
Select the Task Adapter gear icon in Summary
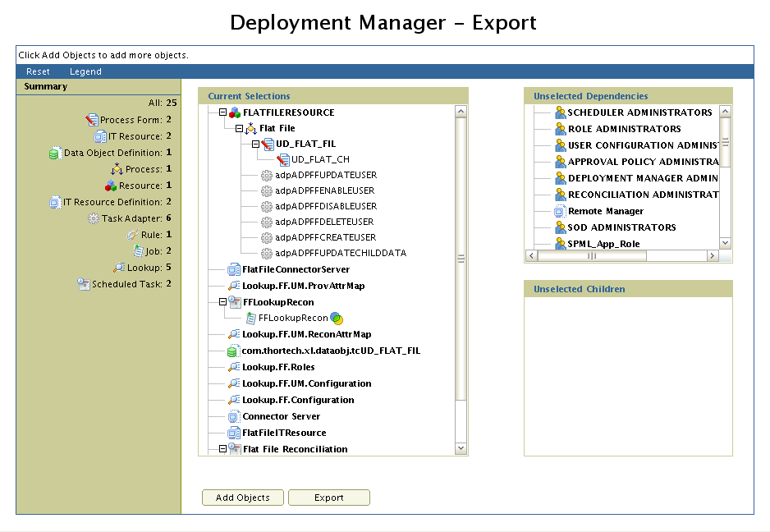pyautogui.click(x=93, y=217)
